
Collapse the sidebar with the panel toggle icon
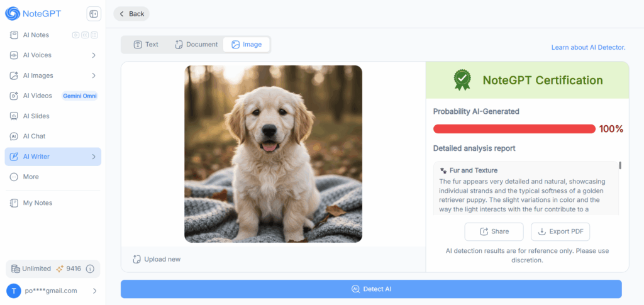pos(94,14)
